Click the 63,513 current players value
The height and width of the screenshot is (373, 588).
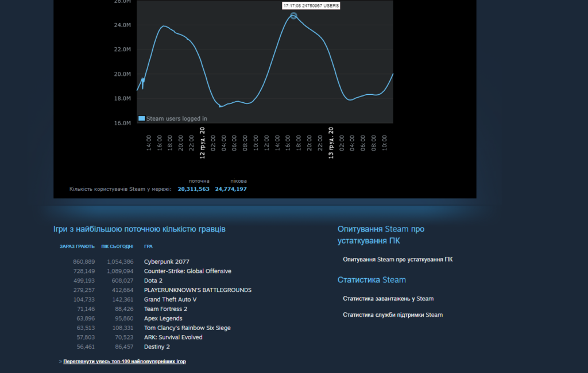coord(86,328)
